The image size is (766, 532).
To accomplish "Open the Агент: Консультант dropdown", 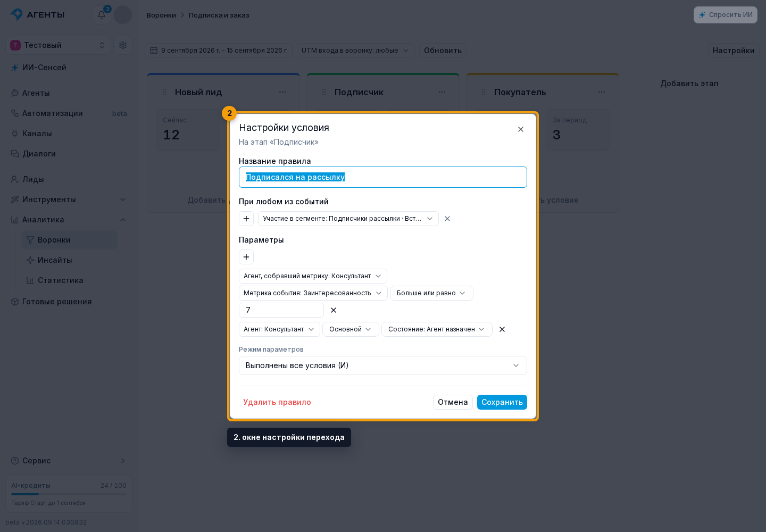I will pyautogui.click(x=279, y=329).
